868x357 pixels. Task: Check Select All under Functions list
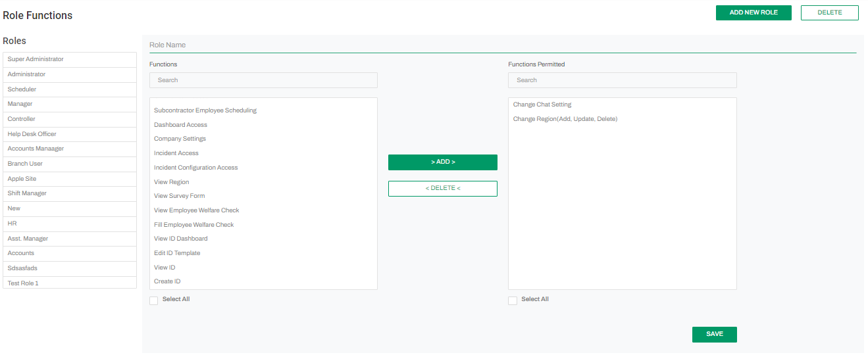(154, 300)
